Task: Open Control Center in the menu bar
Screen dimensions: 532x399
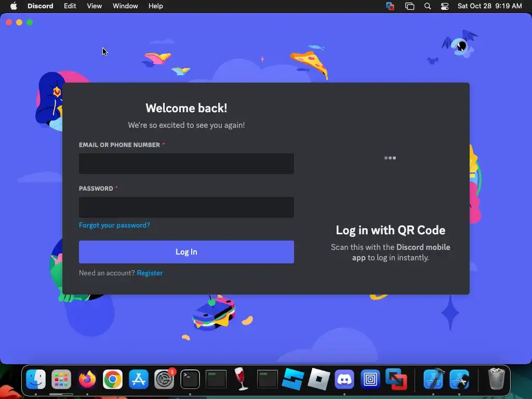Action: pos(445,6)
